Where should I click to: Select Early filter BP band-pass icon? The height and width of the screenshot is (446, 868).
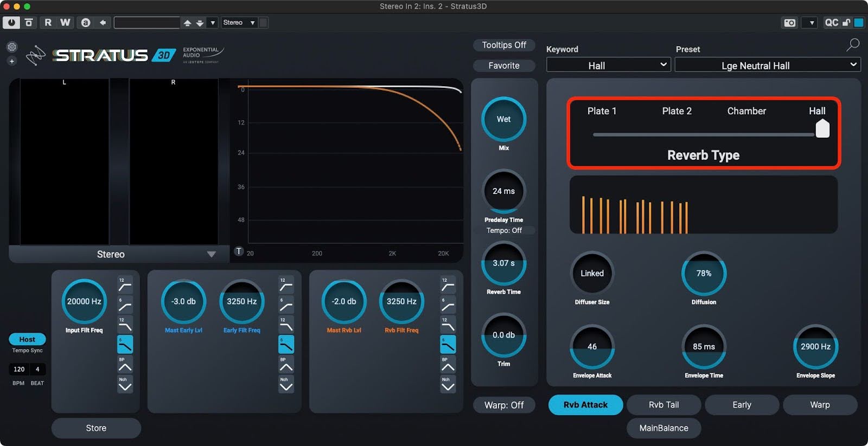(x=286, y=365)
